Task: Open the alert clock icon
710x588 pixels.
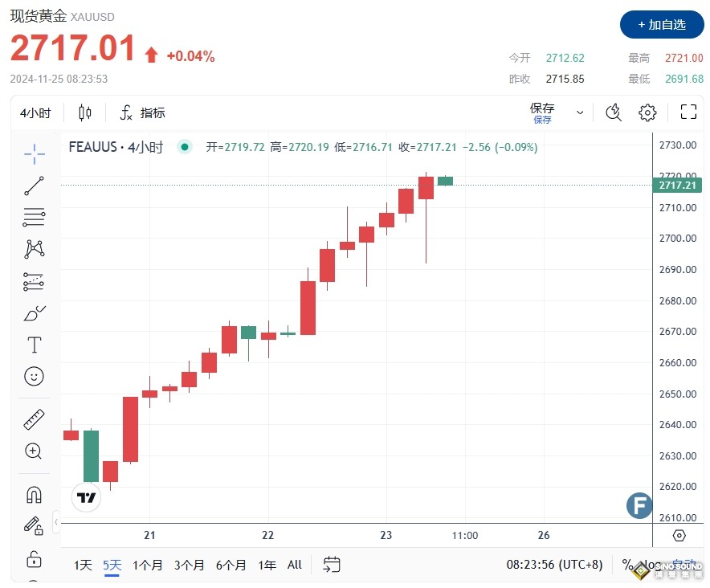Action: coord(613,112)
